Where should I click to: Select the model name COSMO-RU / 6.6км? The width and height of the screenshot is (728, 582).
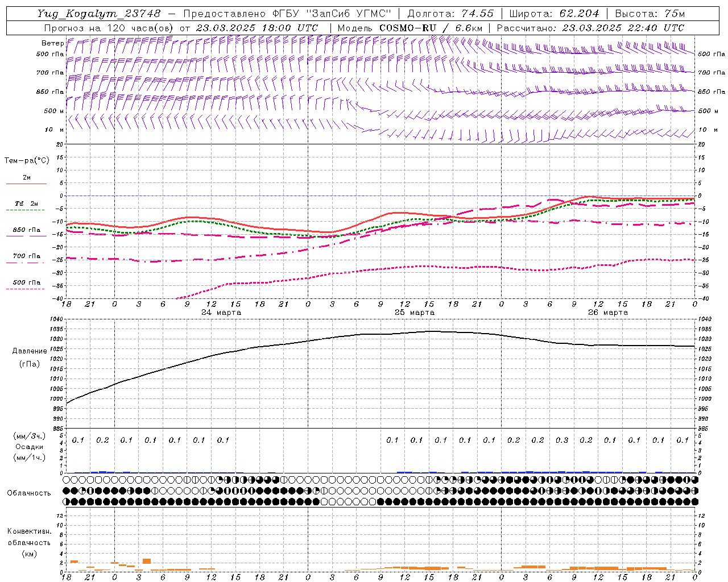coord(431,27)
